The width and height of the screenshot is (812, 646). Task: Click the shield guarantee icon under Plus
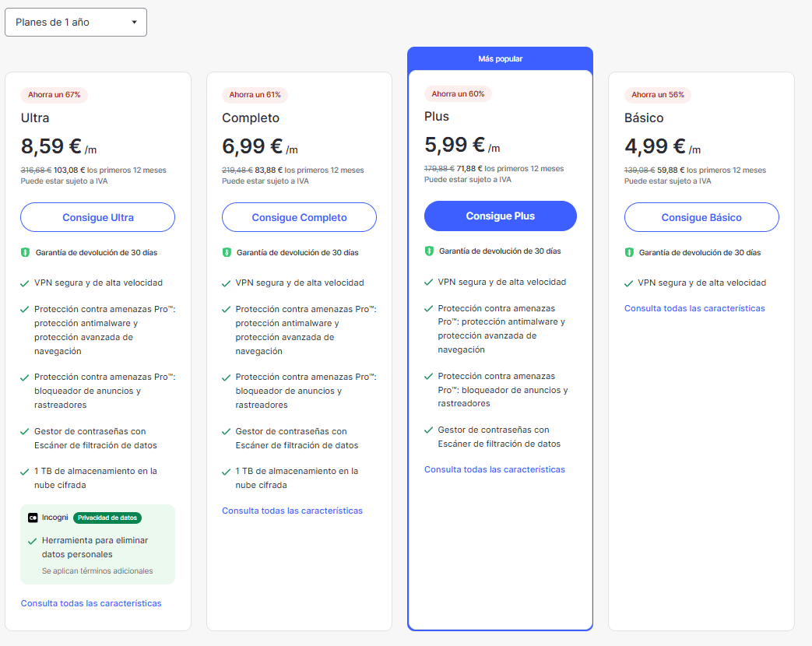[x=429, y=251]
